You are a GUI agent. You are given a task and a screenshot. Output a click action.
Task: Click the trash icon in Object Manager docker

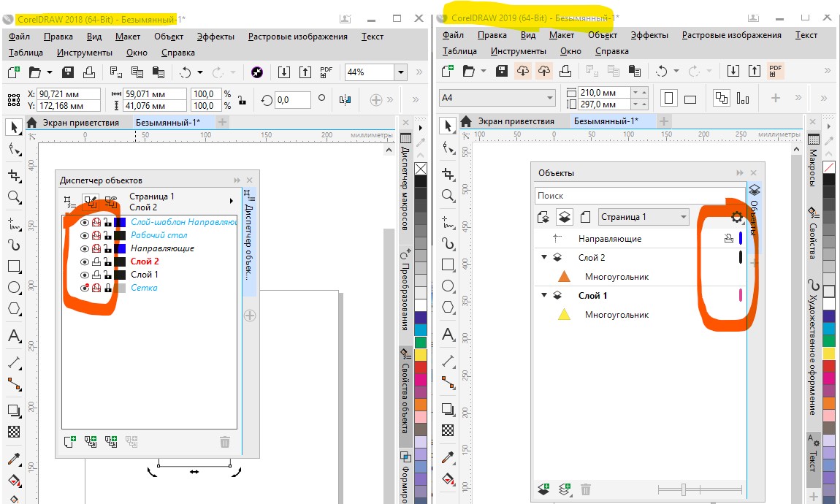pyautogui.click(x=225, y=442)
